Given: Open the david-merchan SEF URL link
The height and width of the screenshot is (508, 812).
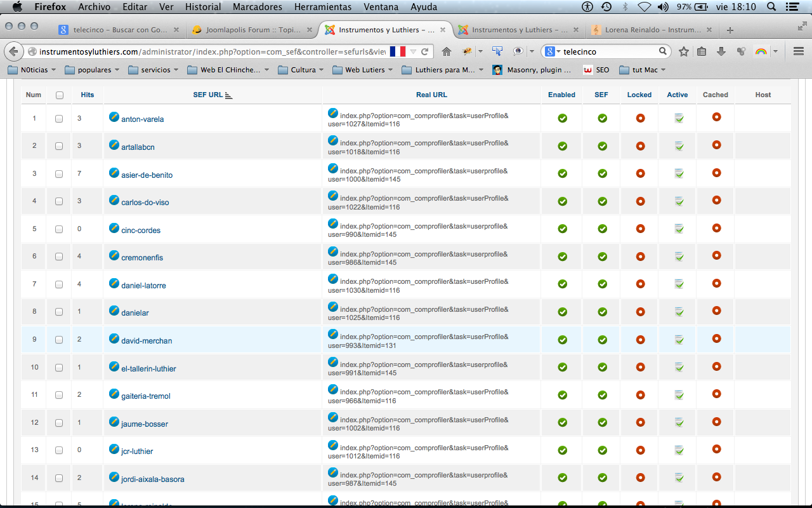Looking at the screenshot, I should point(147,341).
